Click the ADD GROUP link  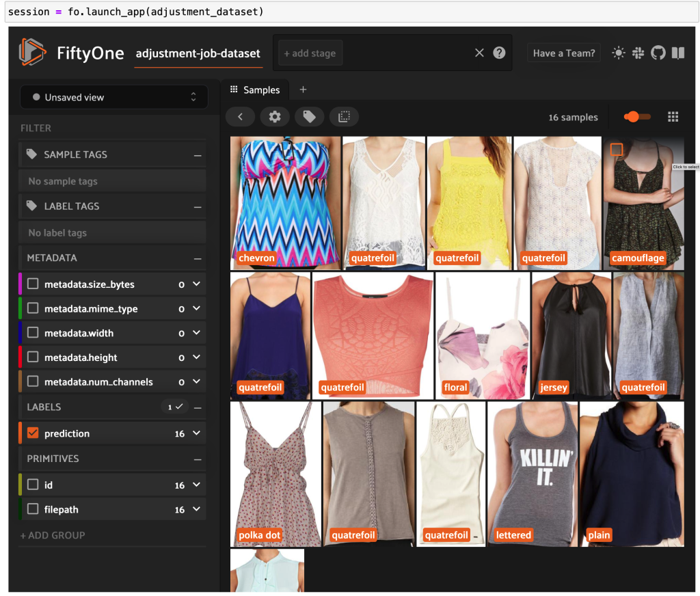(x=53, y=535)
